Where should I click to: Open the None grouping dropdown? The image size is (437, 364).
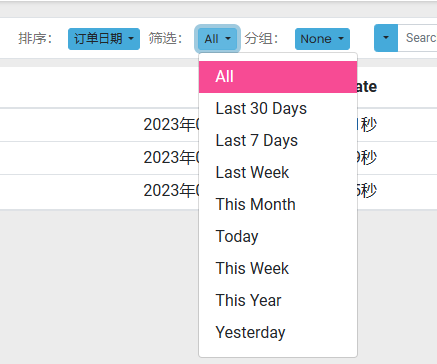(322, 39)
